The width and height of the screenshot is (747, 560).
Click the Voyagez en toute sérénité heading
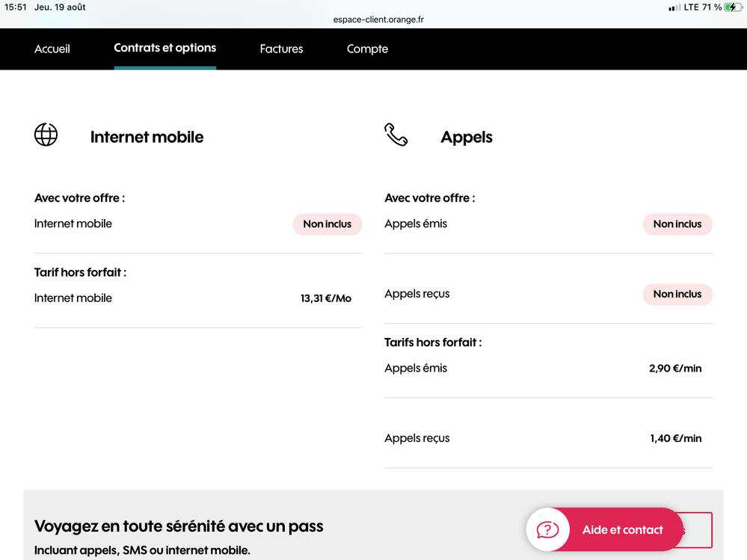click(x=179, y=526)
